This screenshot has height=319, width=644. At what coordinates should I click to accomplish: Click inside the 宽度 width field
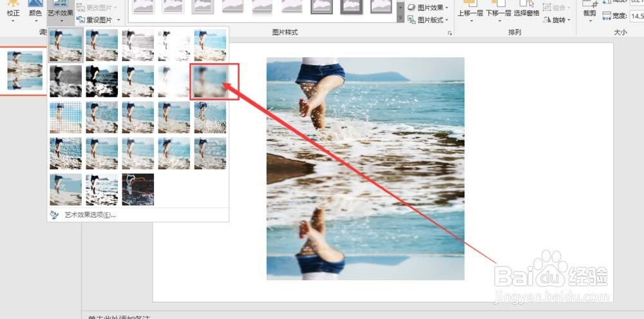coord(637,16)
